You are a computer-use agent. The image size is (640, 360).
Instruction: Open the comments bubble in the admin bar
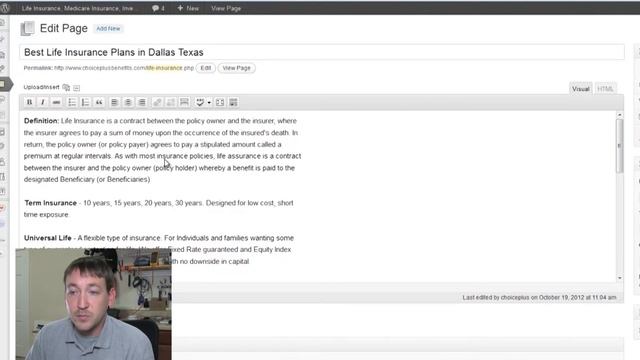158,8
